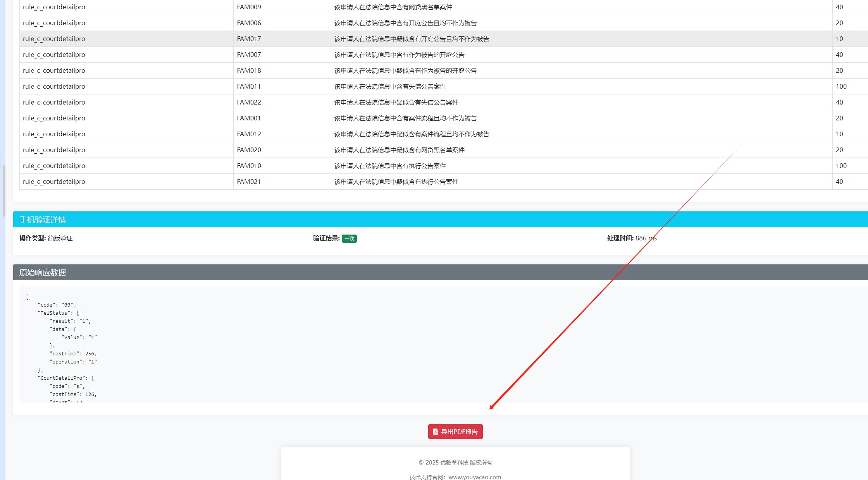
Task: Click the left vertical scrollbar thumb
Action: (4, 190)
